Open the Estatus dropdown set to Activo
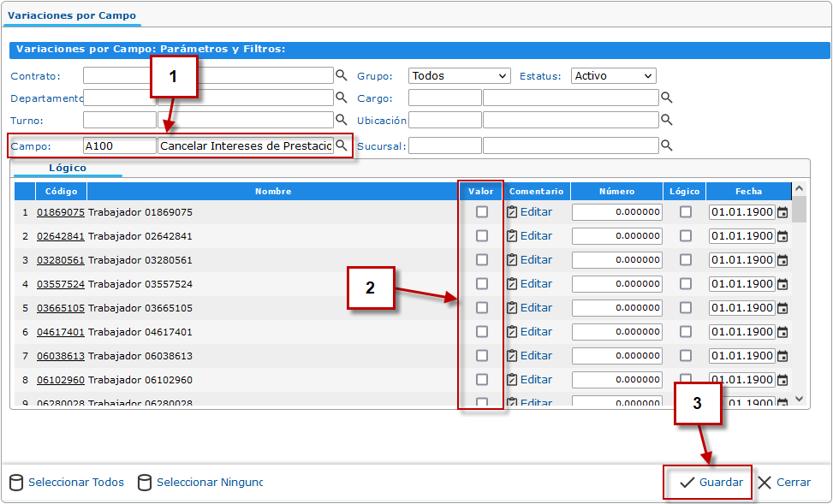Screen dimensions: 833x504 click(x=613, y=75)
